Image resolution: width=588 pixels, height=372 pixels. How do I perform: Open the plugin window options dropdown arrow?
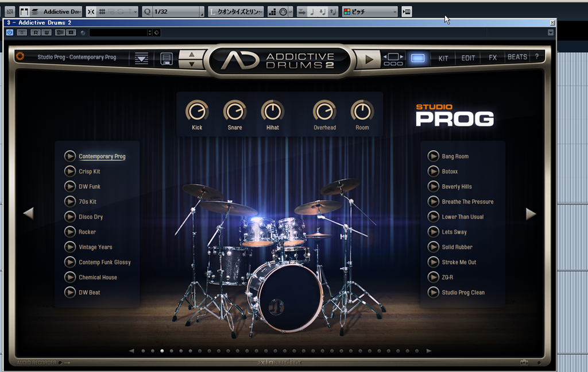coord(551,33)
